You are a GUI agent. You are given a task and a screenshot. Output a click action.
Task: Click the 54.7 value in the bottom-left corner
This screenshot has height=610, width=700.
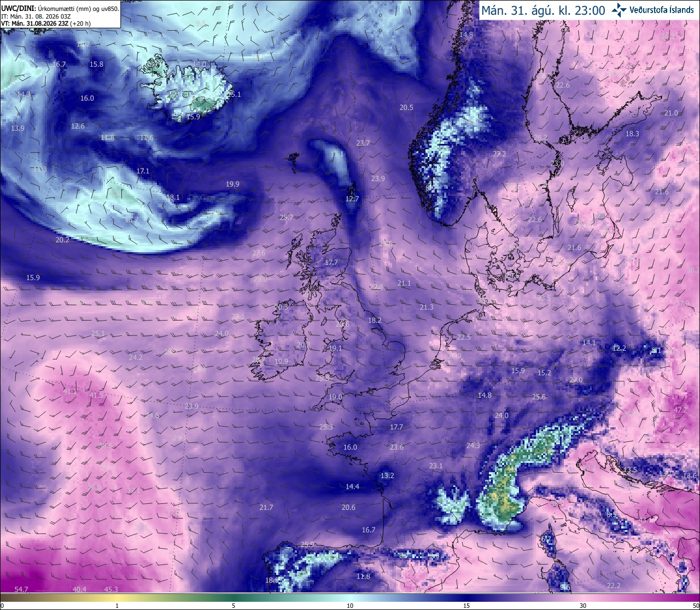[x=21, y=589]
